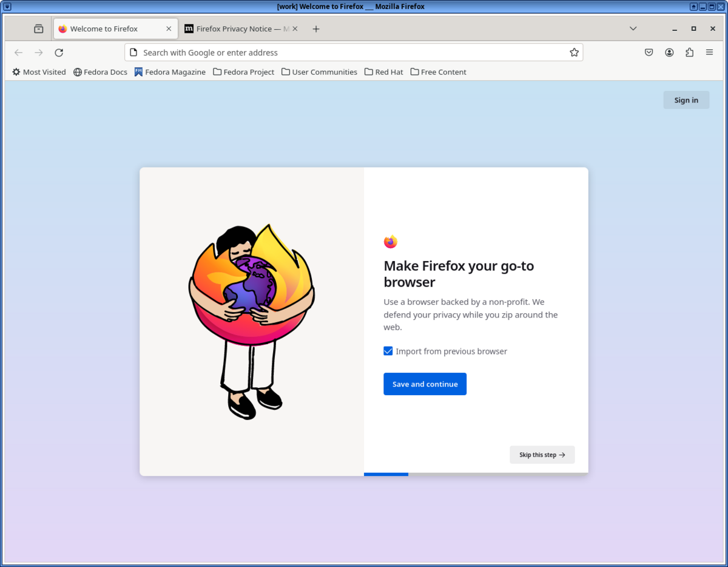Open the Firefox account icon
The height and width of the screenshot is (567, 728).
point(669,52)
